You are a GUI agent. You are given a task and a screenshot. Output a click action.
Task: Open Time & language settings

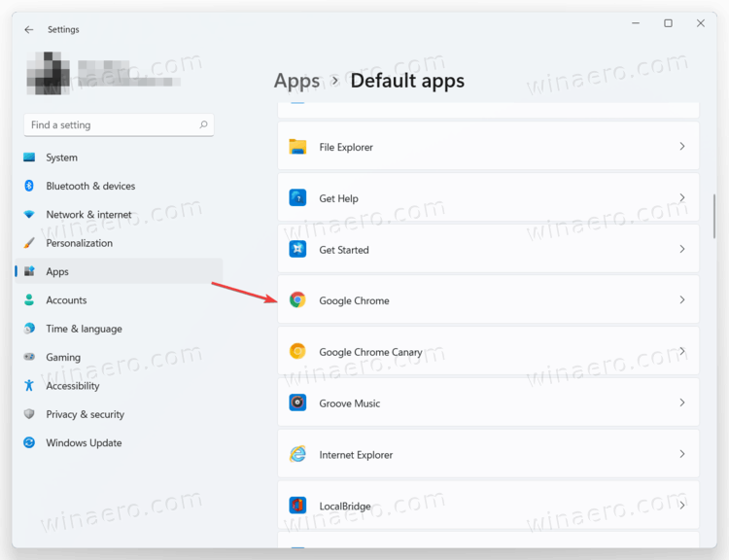(119, 329)
